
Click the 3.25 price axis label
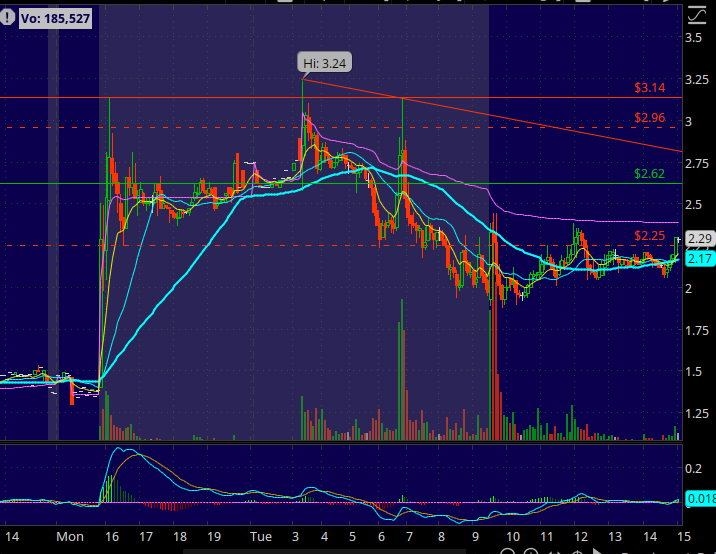tap(697, 79)
